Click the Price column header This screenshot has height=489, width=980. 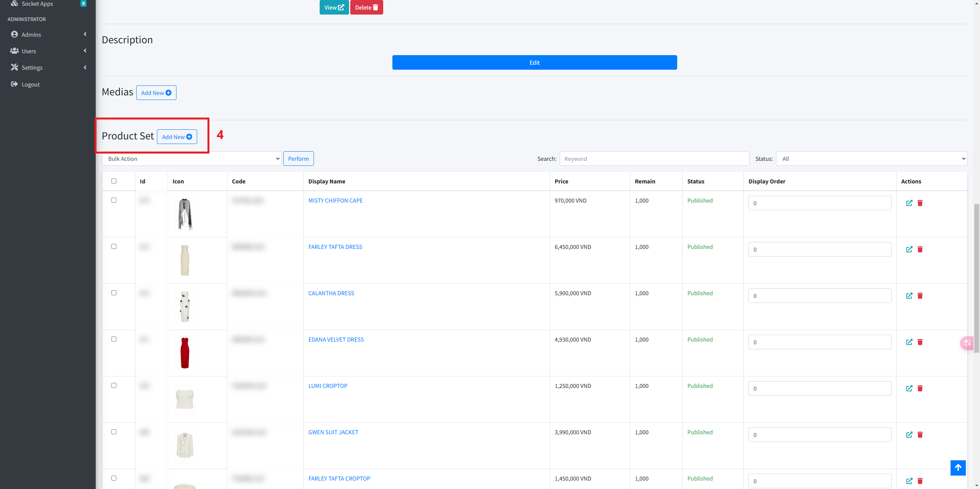pos(561,182)
